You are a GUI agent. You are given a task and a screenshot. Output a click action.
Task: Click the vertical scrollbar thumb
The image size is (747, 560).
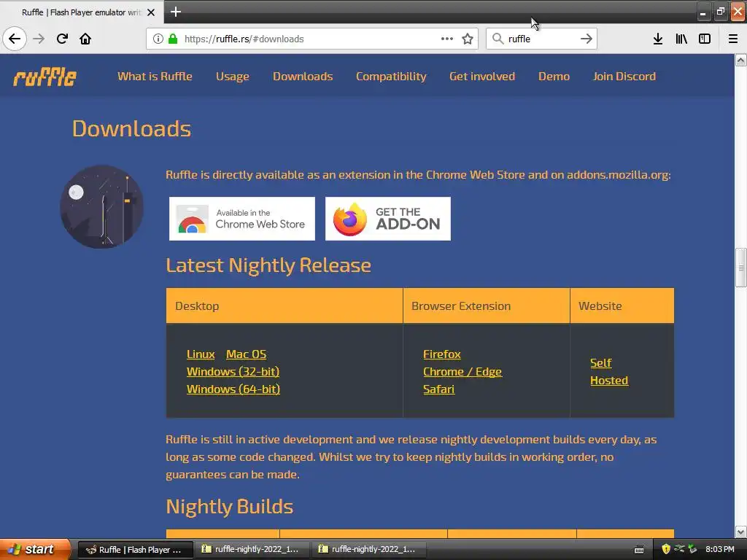[741, 268]
